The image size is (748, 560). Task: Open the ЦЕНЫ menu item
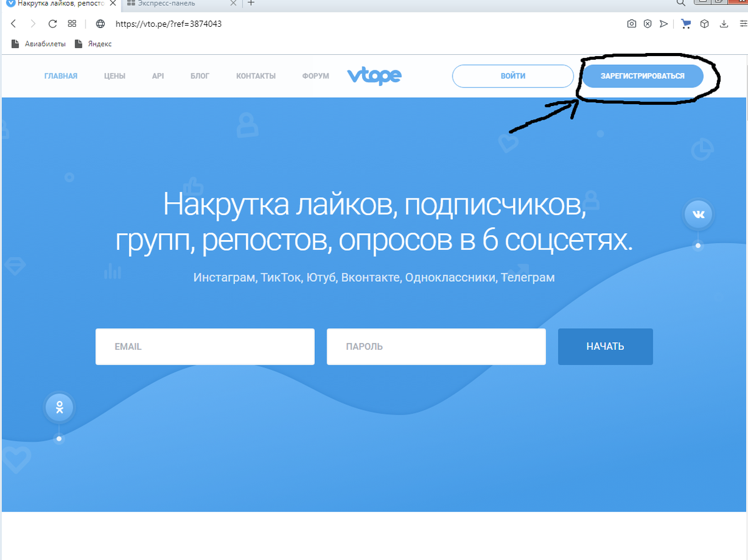tap(114, 76)
